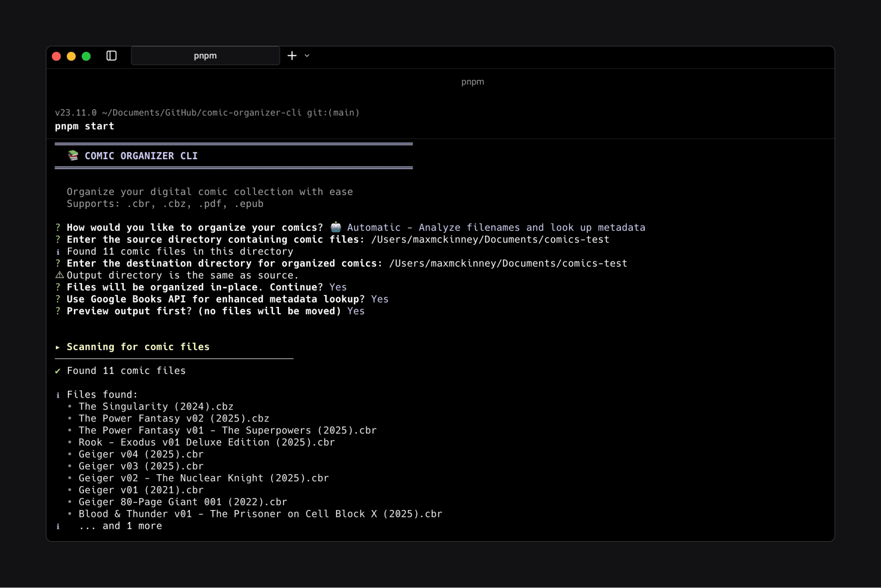Screen dimensions: 881x588
Task: Open a new tab with the plus icon
Action: (x=292, y=55)
